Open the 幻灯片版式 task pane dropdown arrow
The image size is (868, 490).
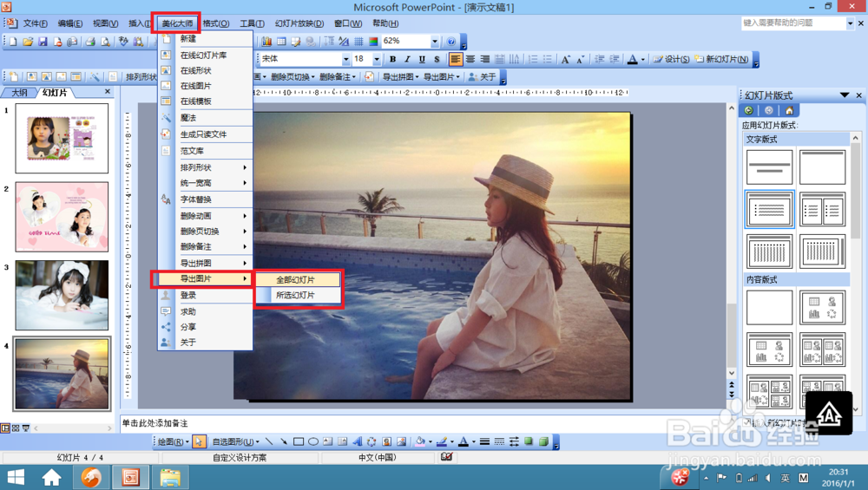(x=845, y=95)
